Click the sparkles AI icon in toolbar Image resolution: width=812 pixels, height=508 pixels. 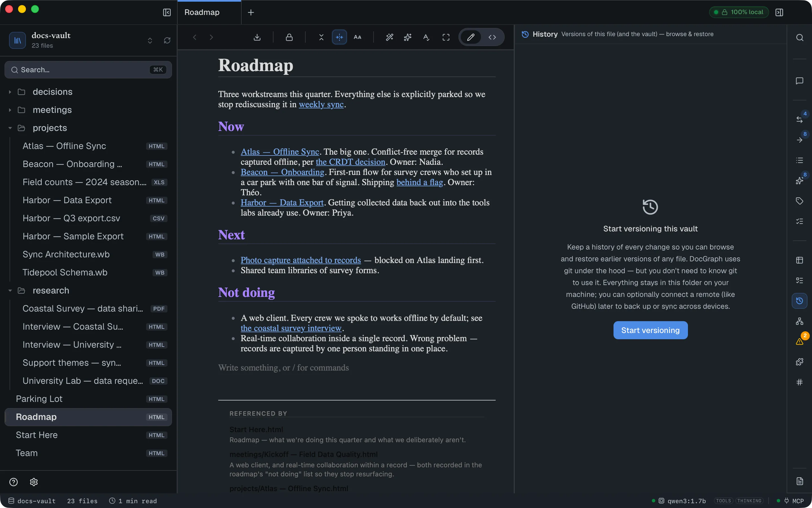pyautogui.click(x=408, y=37)
